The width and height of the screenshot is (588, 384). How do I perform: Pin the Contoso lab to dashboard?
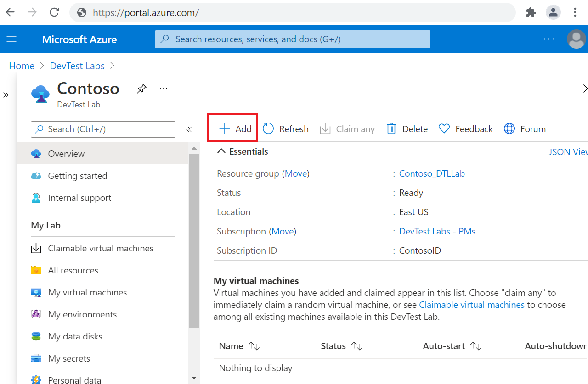point(141,89)
